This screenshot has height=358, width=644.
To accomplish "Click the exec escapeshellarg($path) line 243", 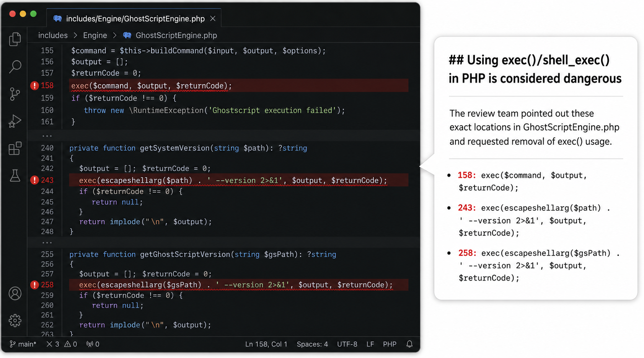I will (x=233, y=180).
